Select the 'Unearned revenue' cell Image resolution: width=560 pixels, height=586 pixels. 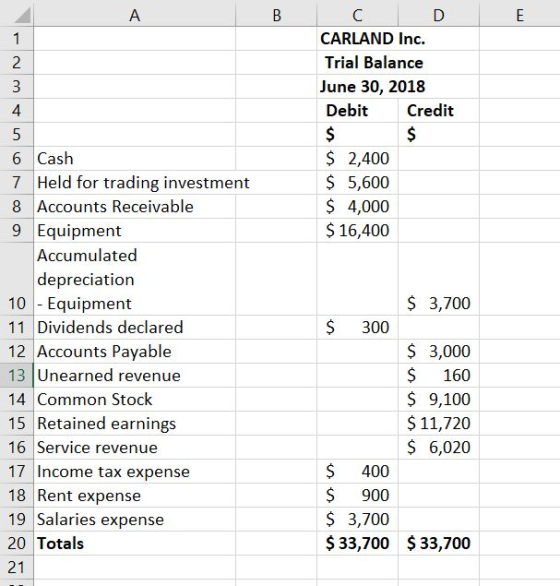click(x=135, y=375)
